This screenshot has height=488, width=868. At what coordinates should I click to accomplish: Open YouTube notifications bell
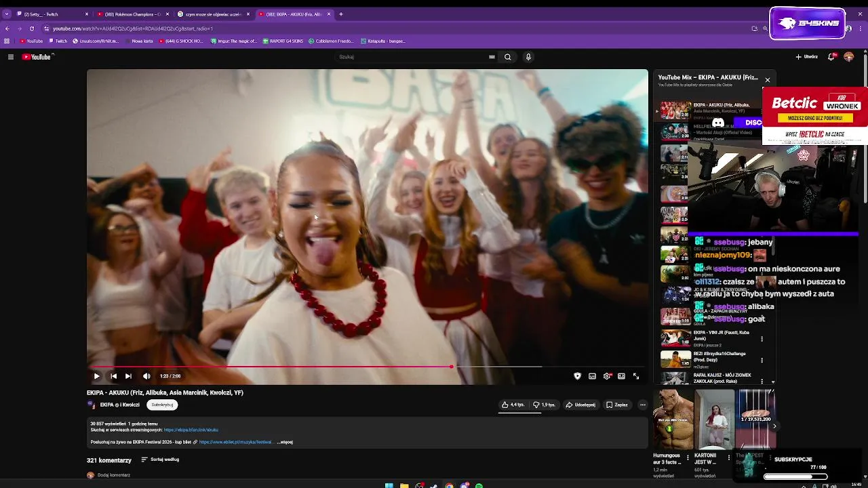pos(831,57)
